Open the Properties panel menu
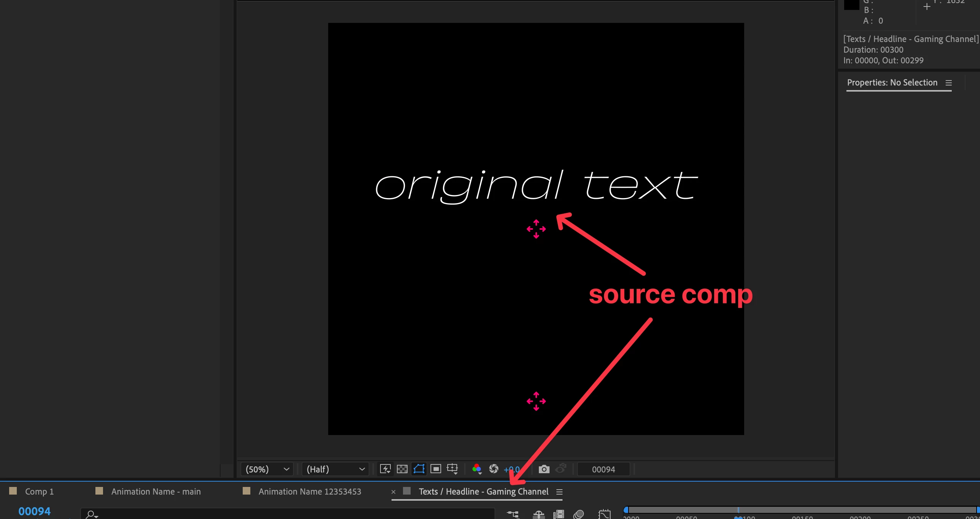Screen dimensions: 980x519 pos(949,83)
